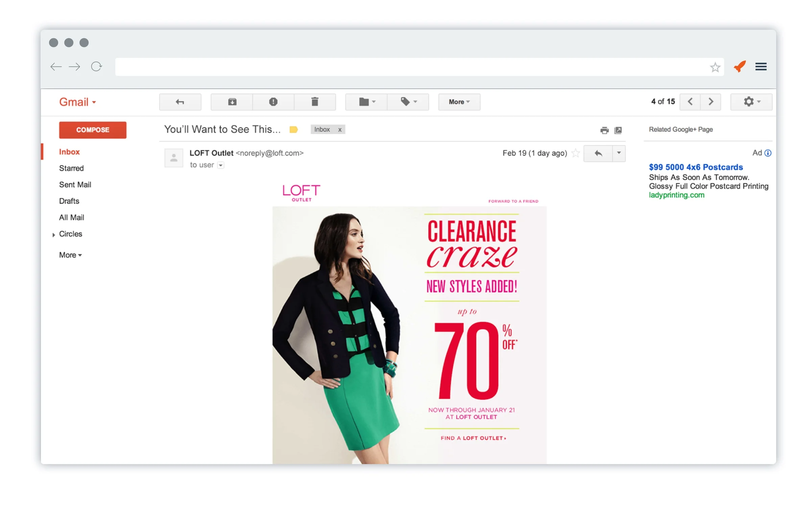Screen dimensions: 812x527
Task: Go to the newer email arrow
Action: coord(690,102)
